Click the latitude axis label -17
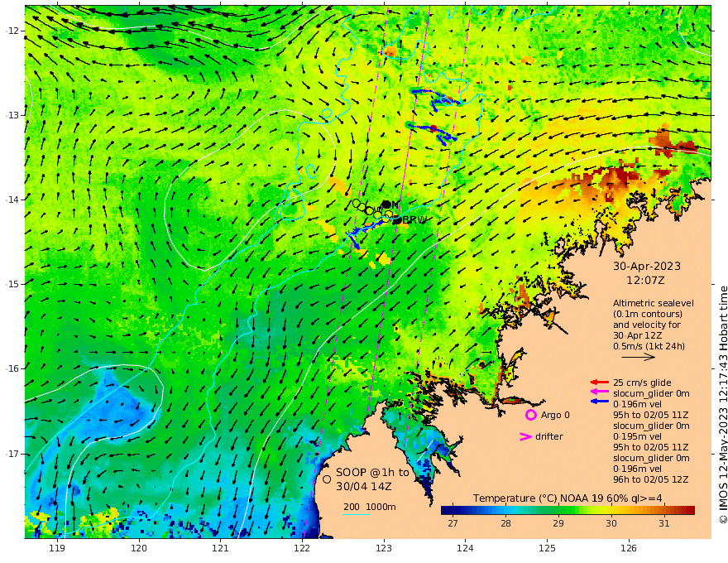The width and height of the screenshot is (728, 563). pyautogui.click(x=12, y=454)
